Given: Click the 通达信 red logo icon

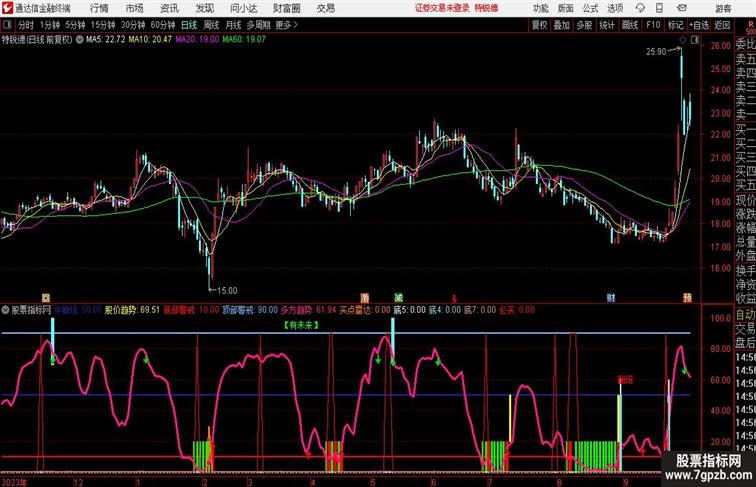Looking at the screenshot, I should pyautogui.click(x=7, y=8).
